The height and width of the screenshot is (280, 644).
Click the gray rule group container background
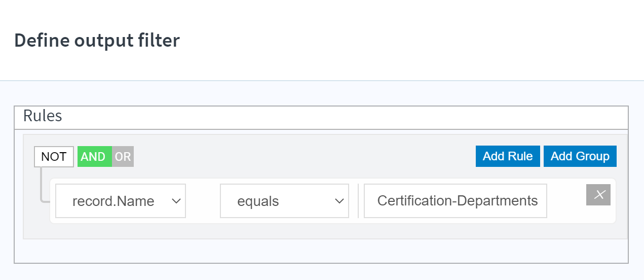coord(325,231)
